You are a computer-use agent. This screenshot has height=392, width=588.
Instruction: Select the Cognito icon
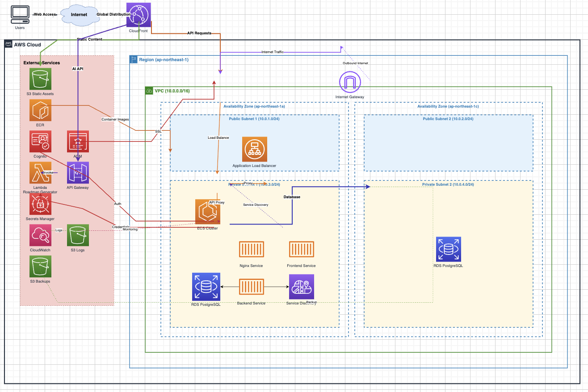point(41,142)
